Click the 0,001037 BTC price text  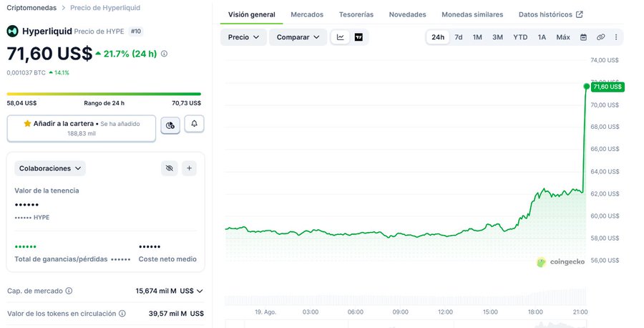(26, 73)
